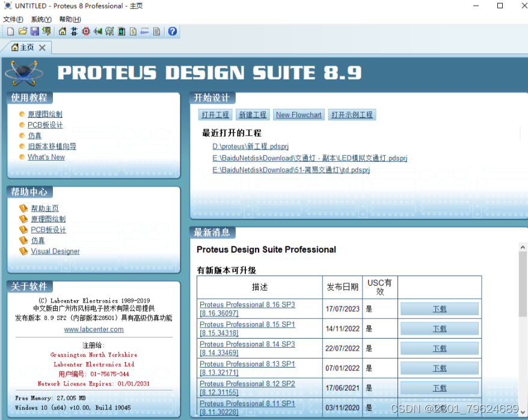Open Help using the blue question mark icon
The width and height of the screenshot is (528, 420).
click(173, 31)
